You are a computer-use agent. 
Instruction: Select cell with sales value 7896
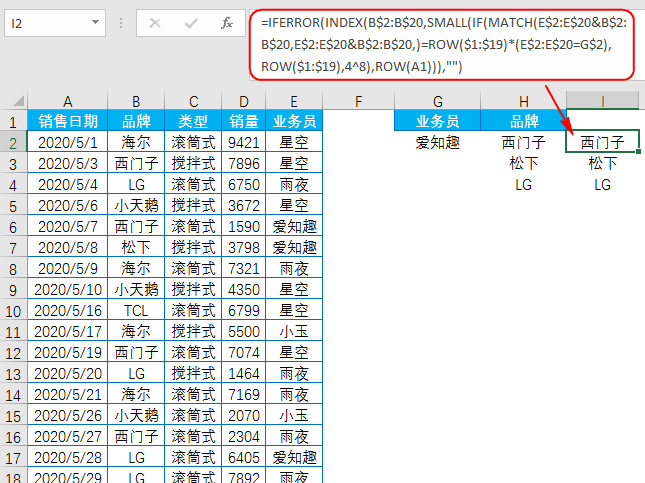[x=244, y=163]
